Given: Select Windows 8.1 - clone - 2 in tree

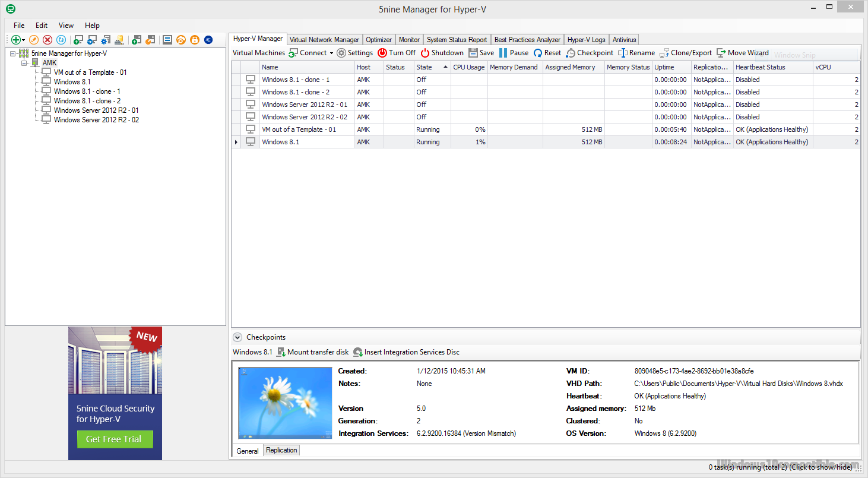Looking at the screenshot, I should click(87, 101).
